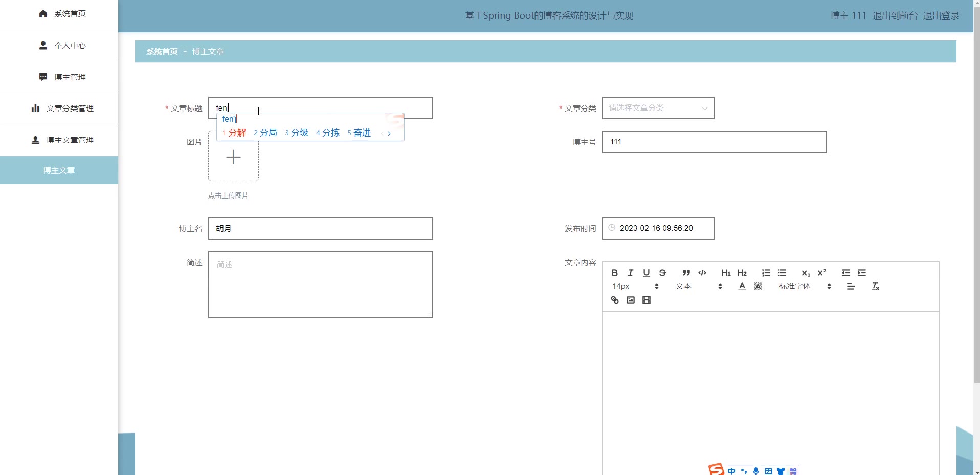The image size is (980, 475).
Task: Click into the 简述 summary textarea
Action: (x=321, y=285)
